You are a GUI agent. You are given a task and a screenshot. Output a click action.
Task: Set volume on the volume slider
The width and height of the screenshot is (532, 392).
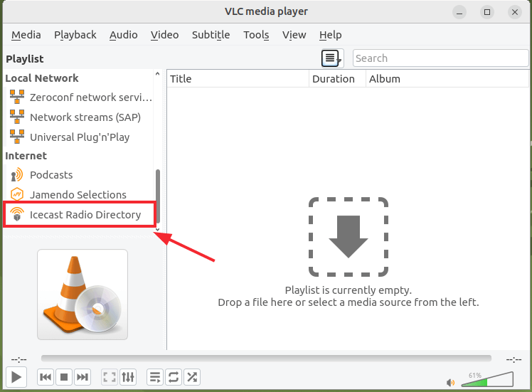click(487, 379)
